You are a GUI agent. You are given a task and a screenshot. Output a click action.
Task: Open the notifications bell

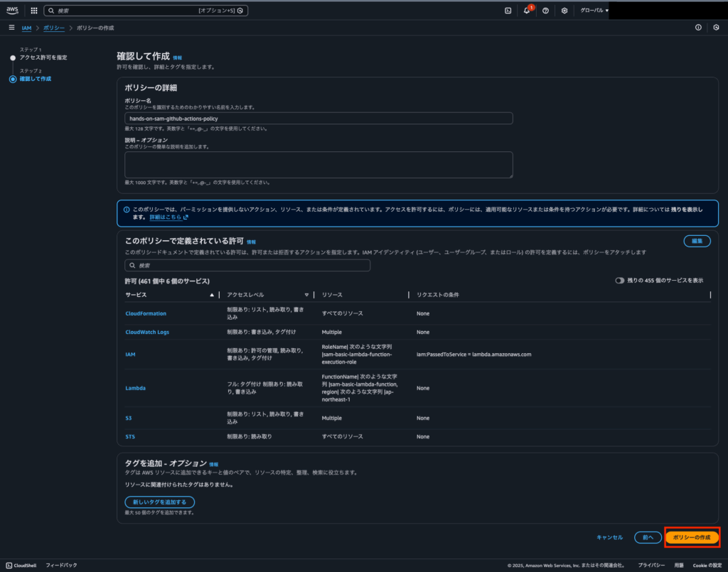pyautogui.click(x=527, y=11)
